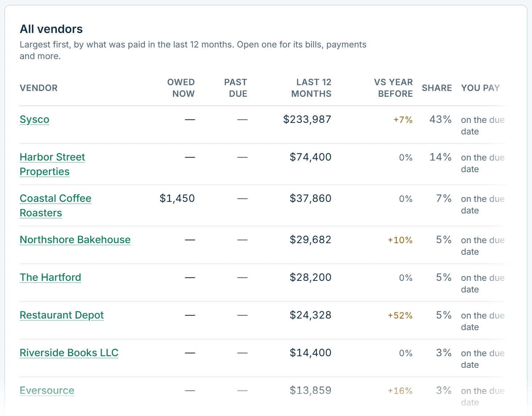
Task: Click the YOU PAY column header
Action: click(x=481, y=88)
